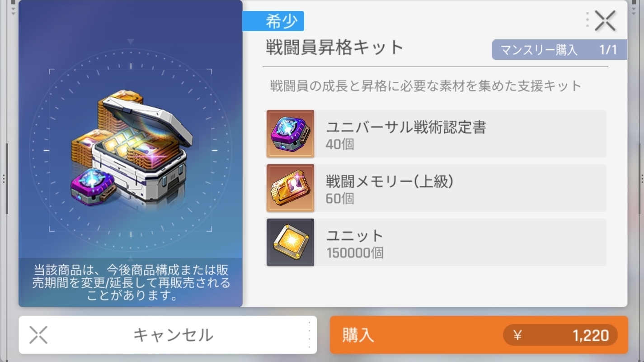Click the ¥ yen symbol in the price pill
The width and height of the screenshot is (644, 362).
coord(518,335)
